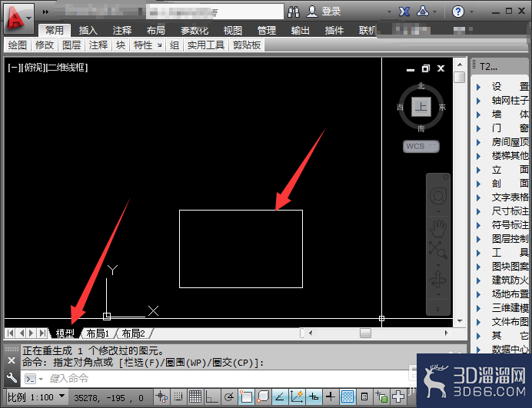Click the viewport [-] control label
Screen dimensions: 532x408
coord(13,68)
